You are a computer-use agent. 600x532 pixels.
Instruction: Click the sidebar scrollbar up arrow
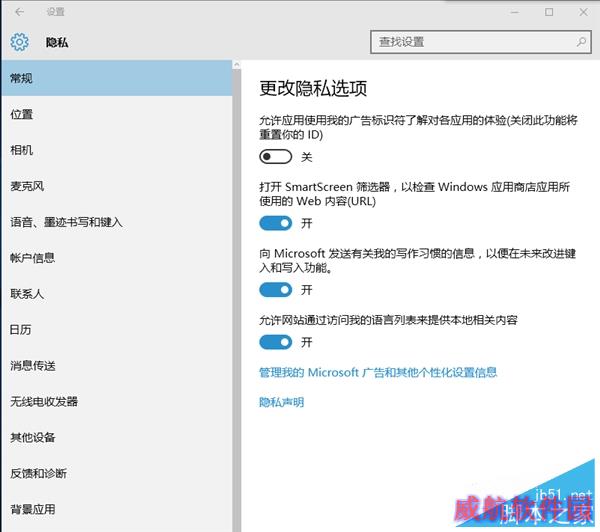pos(236,64)
